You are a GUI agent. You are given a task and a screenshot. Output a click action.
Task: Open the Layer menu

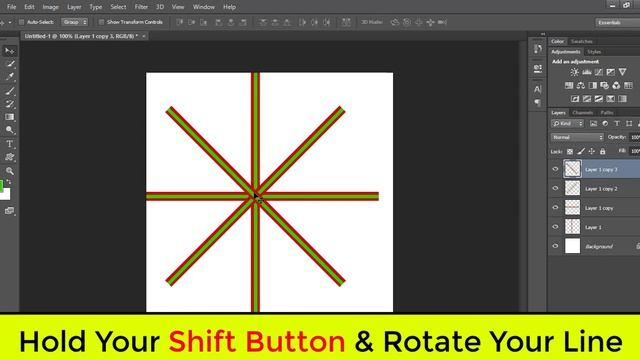[74, 7]
